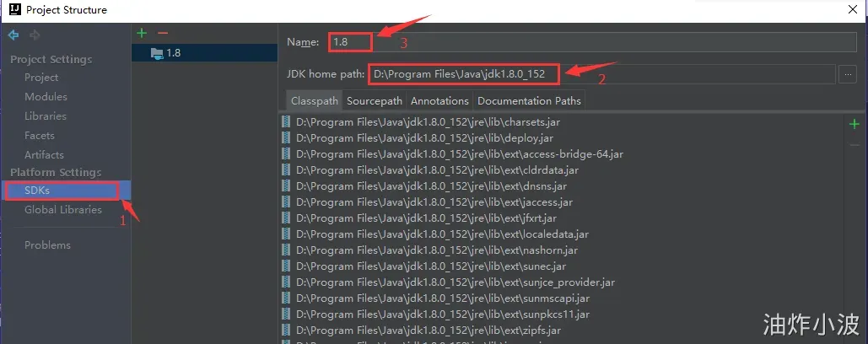The image size is (868, 344).
Task: Go back with the left arrow icon
Action: click(x=13, y=35)
